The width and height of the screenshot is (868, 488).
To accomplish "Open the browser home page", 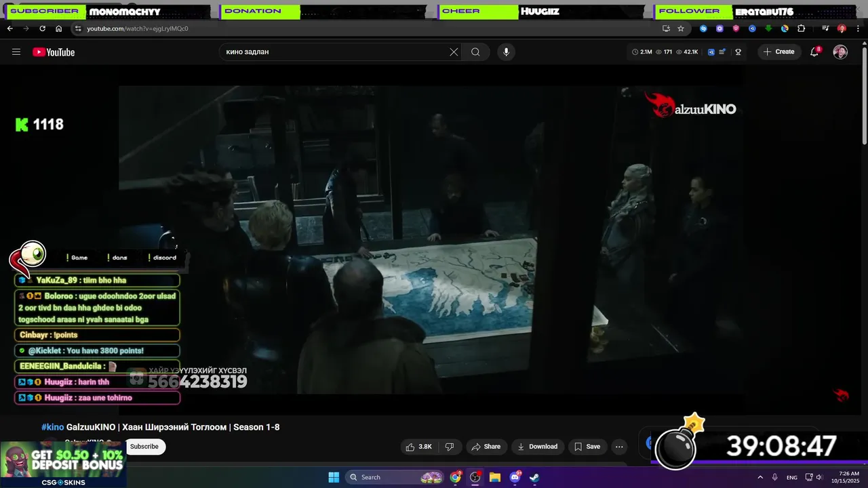I will [x=58, y=28].
